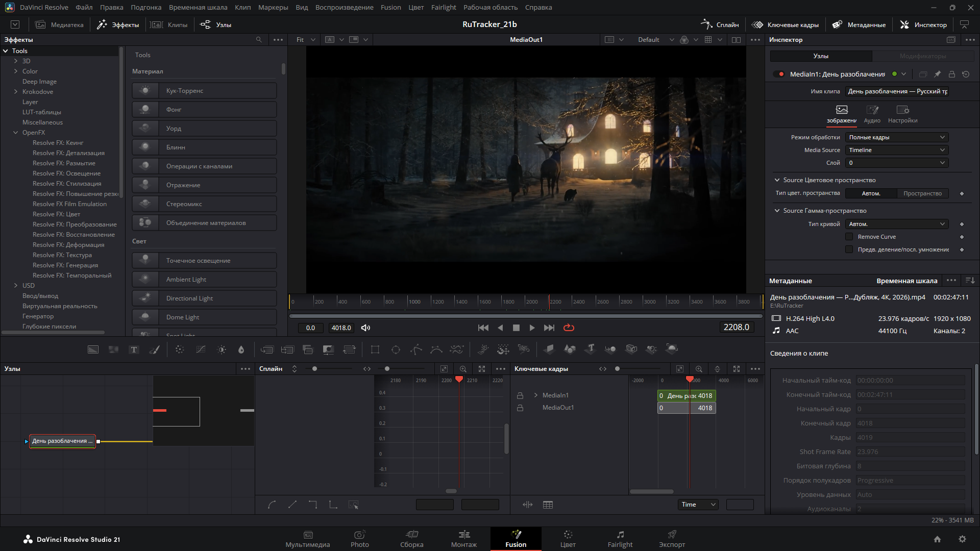Open the Time dropdown in Keyframes panel
The height and width of the screenshot is (551, 980).
698,505
